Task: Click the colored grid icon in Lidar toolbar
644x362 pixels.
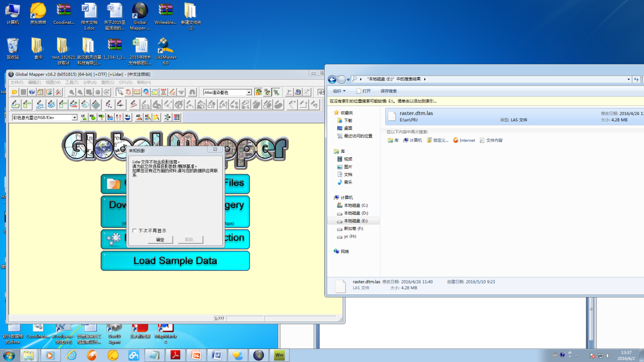Action: tap(176, 117)
